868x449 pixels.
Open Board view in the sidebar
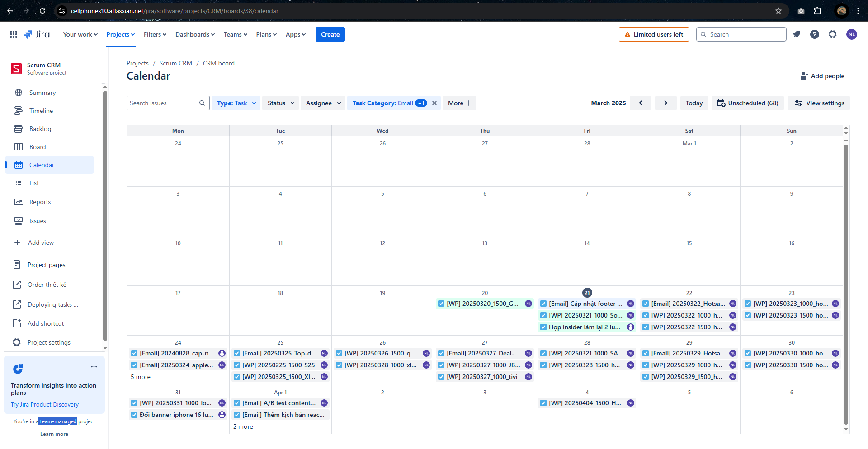[50, 147]
